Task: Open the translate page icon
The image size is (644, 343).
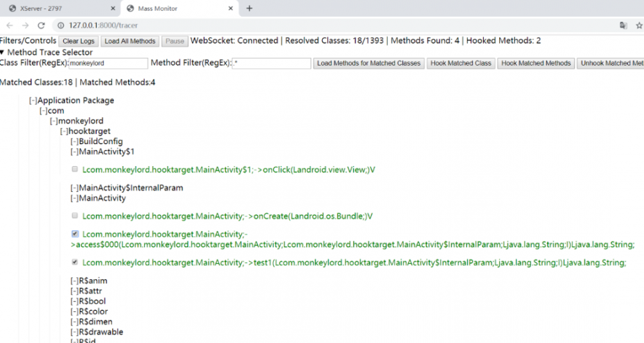Action: [623, 26]
